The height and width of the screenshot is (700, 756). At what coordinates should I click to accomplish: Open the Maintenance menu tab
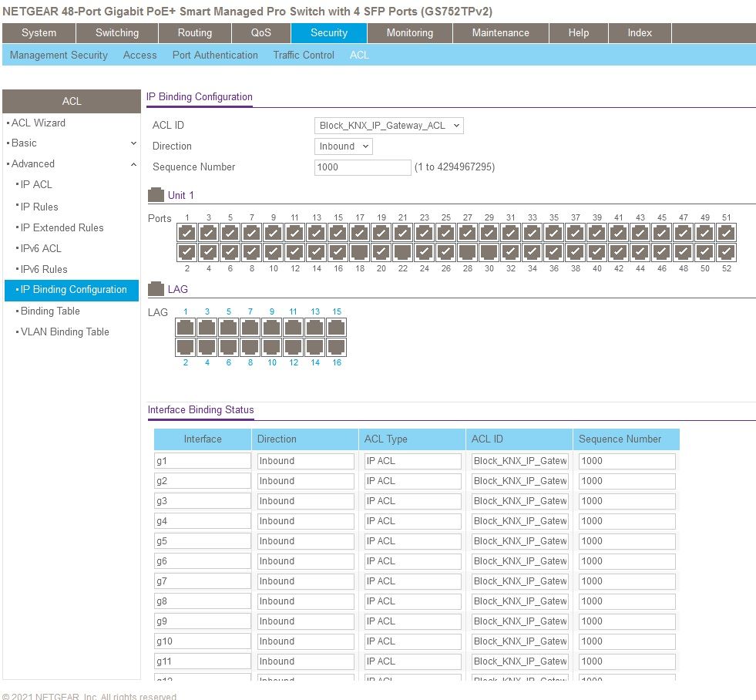[500, 33]
